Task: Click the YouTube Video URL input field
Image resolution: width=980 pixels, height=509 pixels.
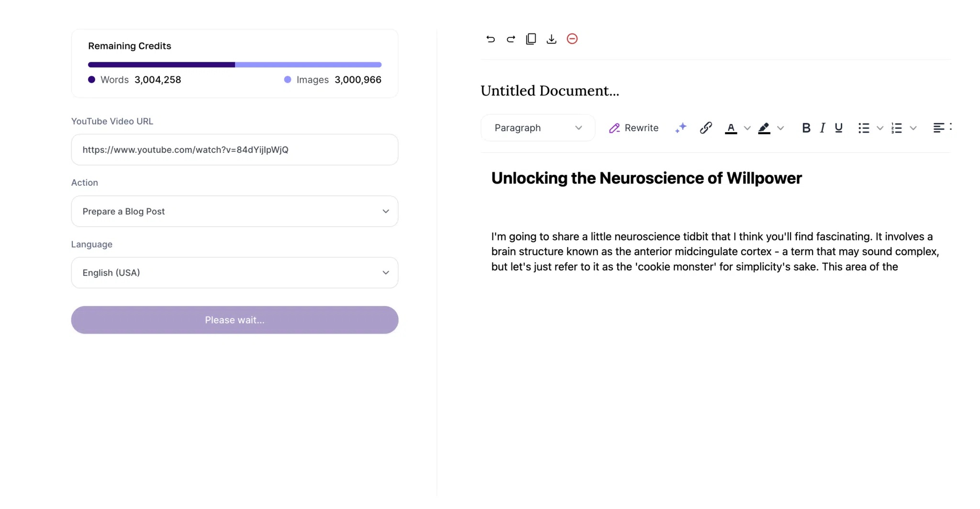Action: [x=234, y=149]
